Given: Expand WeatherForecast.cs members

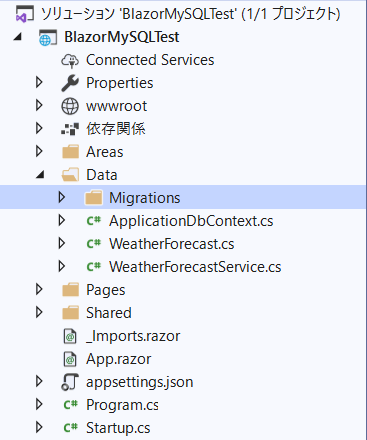Looking at the screenshot, I should 62,243.
